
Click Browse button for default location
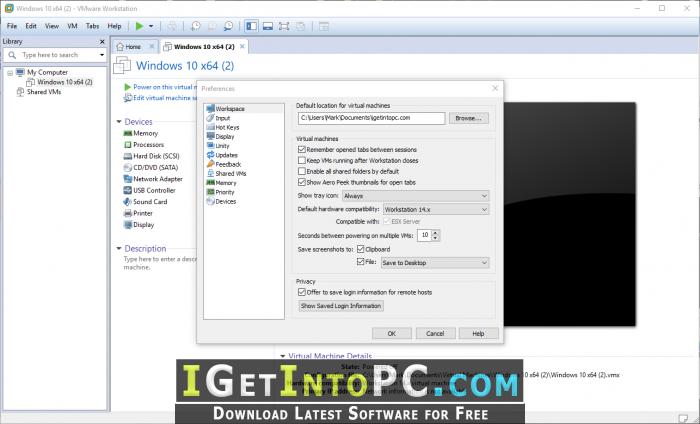(x=469, y=118)
